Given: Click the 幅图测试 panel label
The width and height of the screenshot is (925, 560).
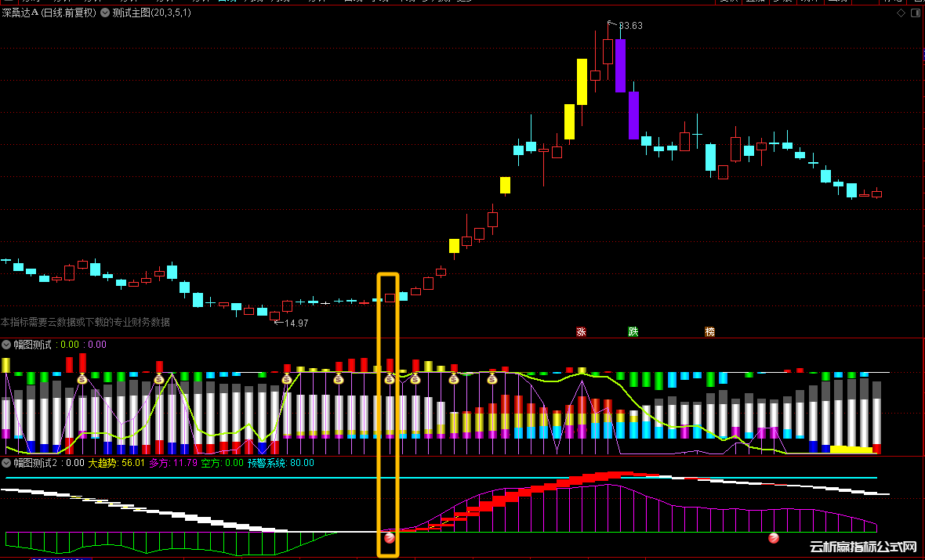Looking at the screenshot, I should (32, 345).
